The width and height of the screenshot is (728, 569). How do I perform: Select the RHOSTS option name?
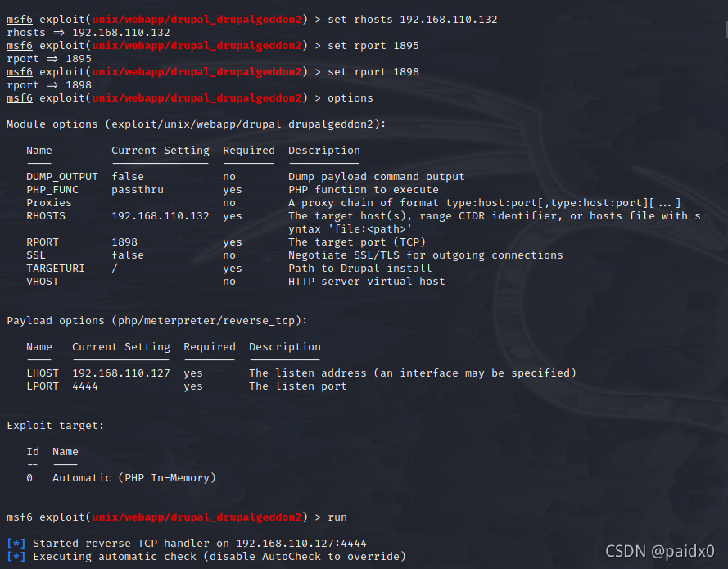click(46, 216)
